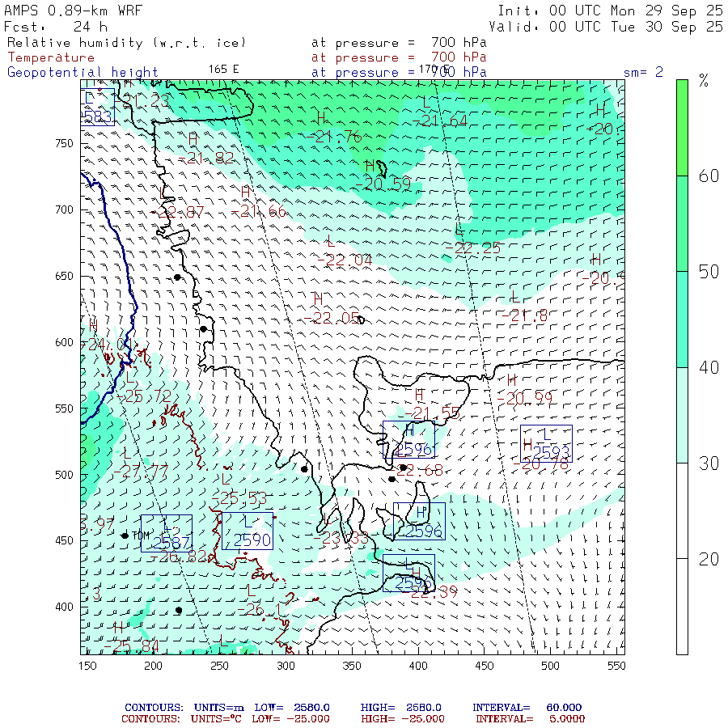Viewport: 728px width, 728px height.
Task: Click the '%' unit label above the colorbar
Action: click(x=704, y=81)
